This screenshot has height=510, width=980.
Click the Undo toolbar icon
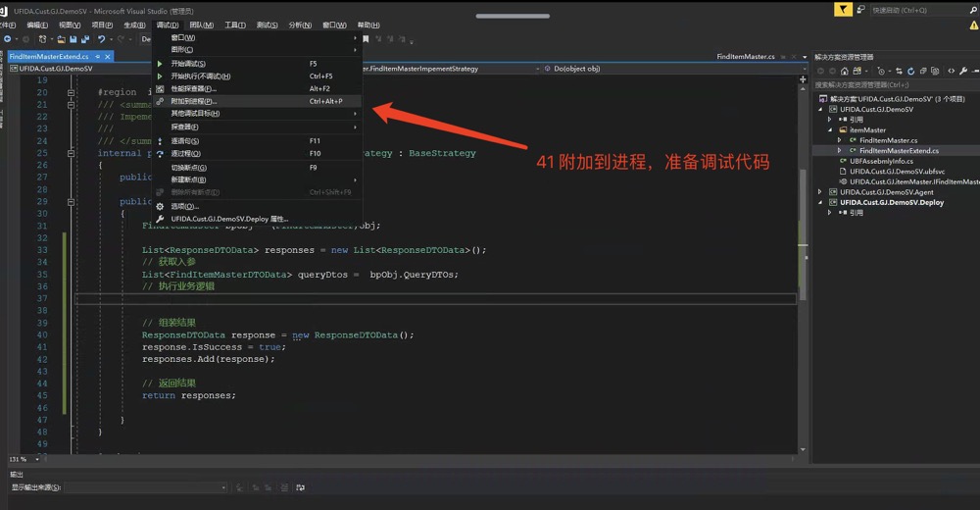point(101,39)
